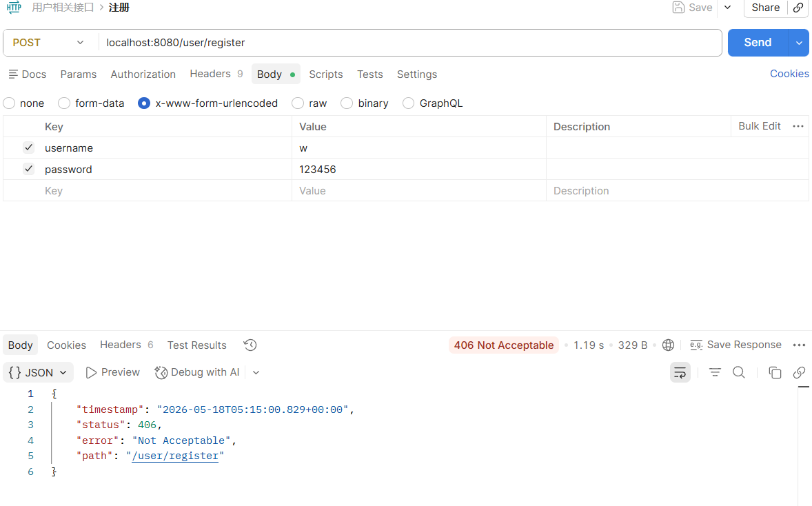Switch to the Params tab

[x=78, y=74]
